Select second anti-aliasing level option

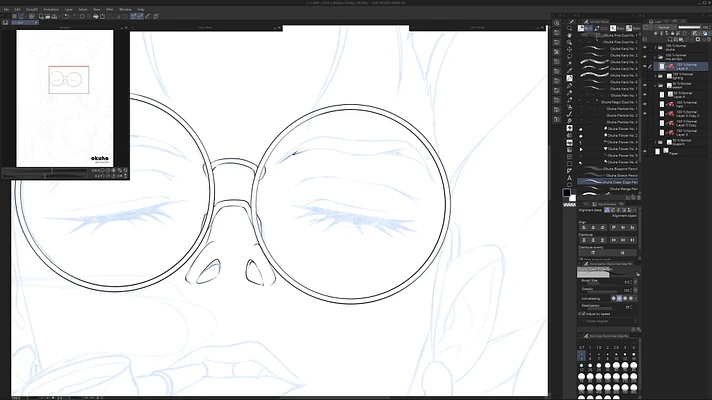click(619, 298)
